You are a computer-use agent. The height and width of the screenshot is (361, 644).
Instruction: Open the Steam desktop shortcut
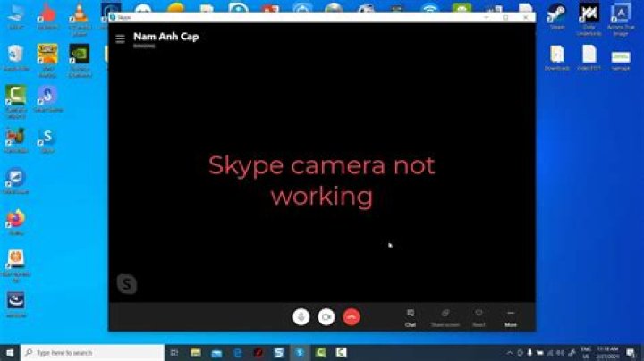click(557, 15)
